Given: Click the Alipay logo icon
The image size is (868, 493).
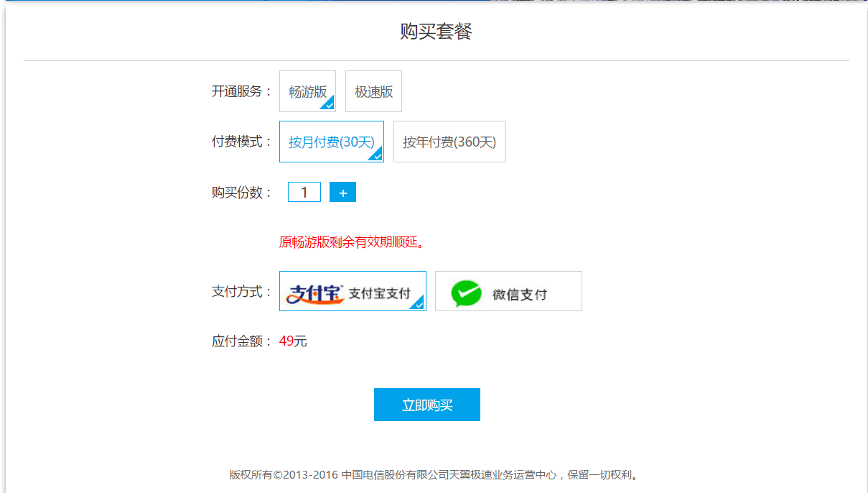Looking at the screenshot, I should [314, 293].
